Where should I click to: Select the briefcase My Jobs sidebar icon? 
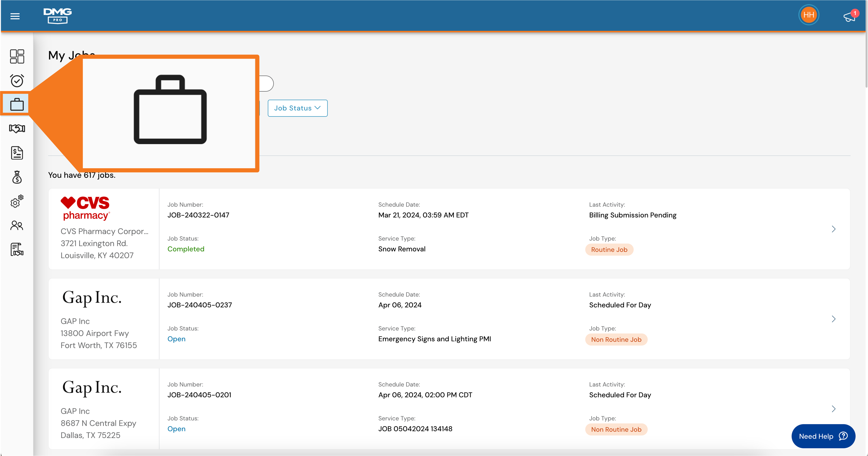[17, 104]
